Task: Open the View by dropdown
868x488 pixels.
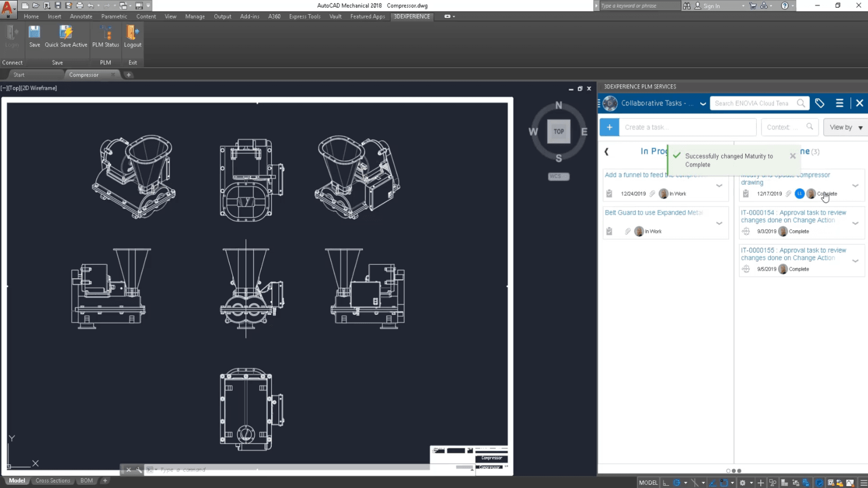Action: click(846, 127)
